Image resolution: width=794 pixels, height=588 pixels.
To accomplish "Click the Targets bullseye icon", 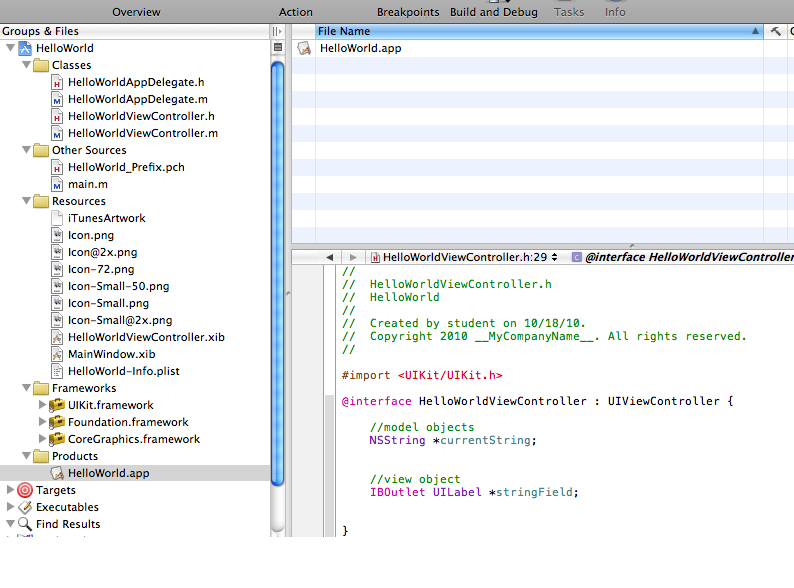I will [25, 490].
